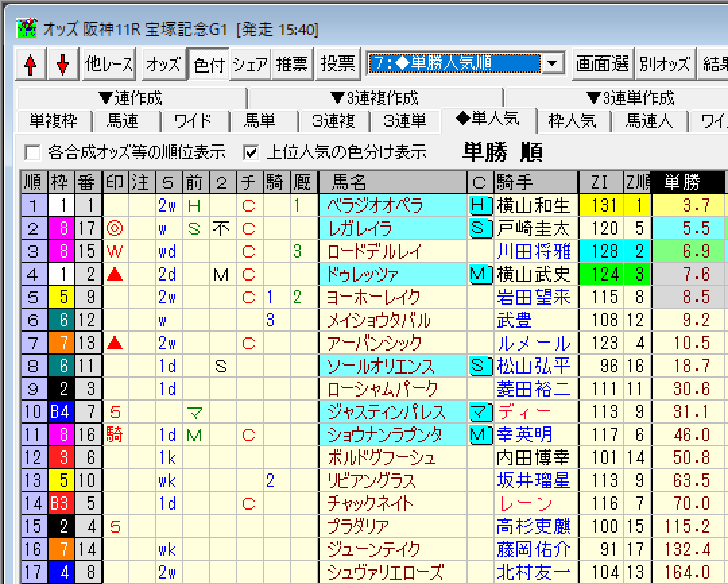Image resolution: width=728 pixels, height=584 pixels.
Task: Click the orange frame 7 cell for アーバンシック
Action: (x=61, y=343)
